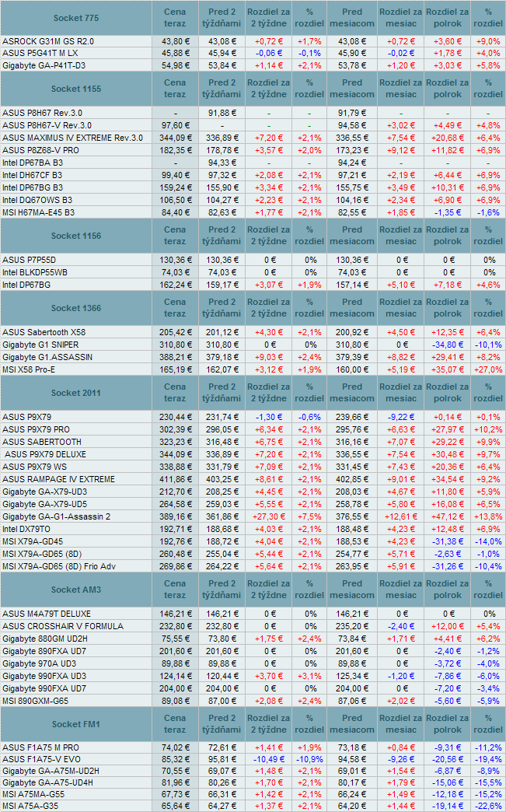This screenshot has height=812, width=506.
Task: Click the "+47,12 €" half-year difference for GA-G1-Assassin 2
Action: tap(448, 516)
